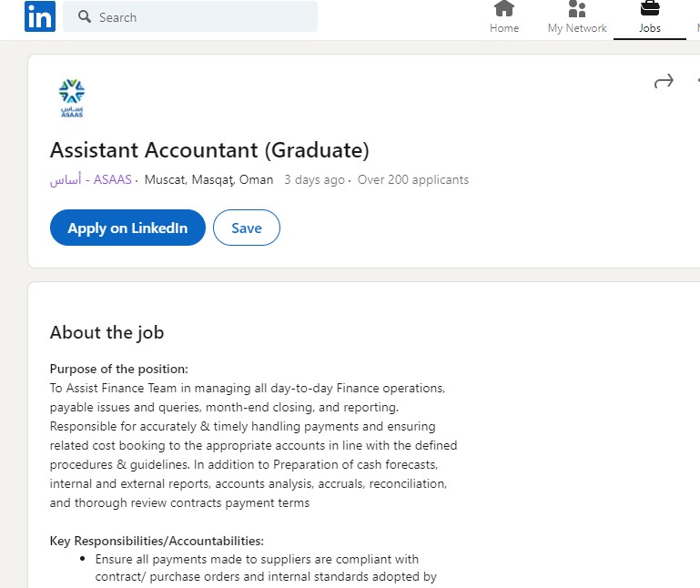Save the Assistant Accountant job

coord(247,228)
